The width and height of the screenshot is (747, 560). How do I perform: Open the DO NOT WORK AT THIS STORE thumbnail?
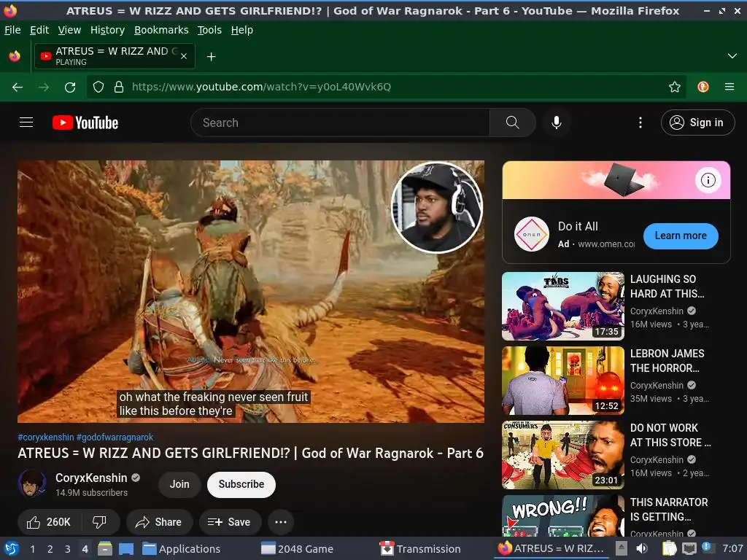pos(562,455)
